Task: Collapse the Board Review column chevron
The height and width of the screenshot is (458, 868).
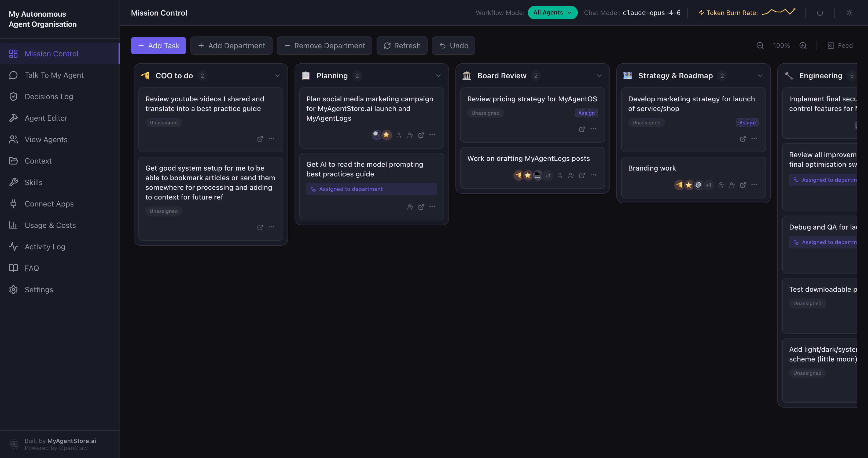Action: tap(599, 75)
